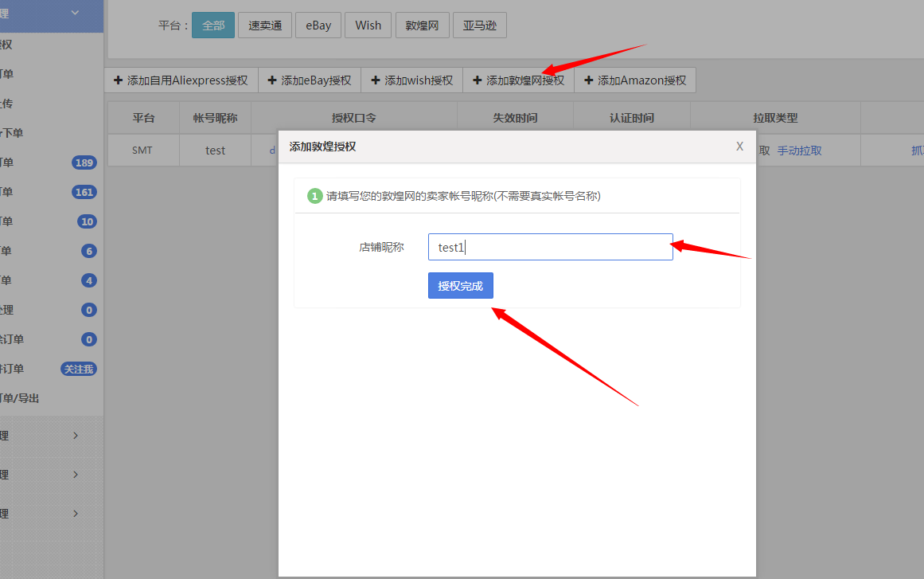Choose the Wish platform filter
924x579 pixels.
coord(368,25)
